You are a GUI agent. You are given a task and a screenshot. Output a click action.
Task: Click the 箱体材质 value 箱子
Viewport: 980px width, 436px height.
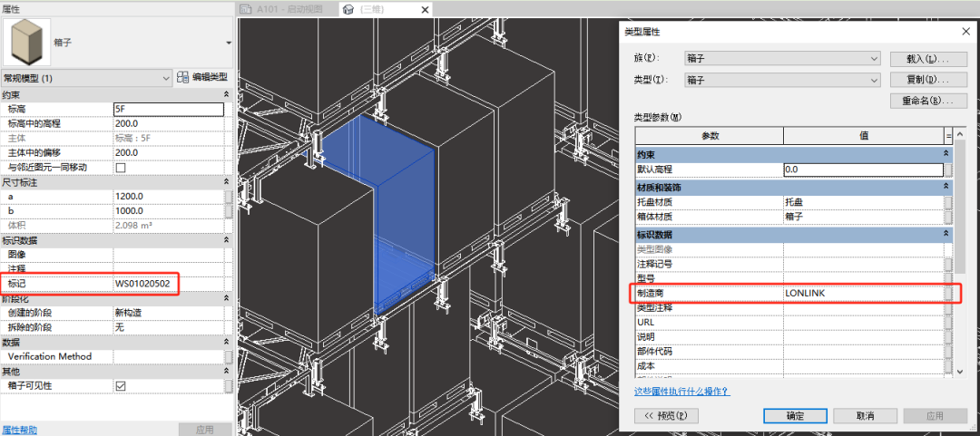coord(864,217)
